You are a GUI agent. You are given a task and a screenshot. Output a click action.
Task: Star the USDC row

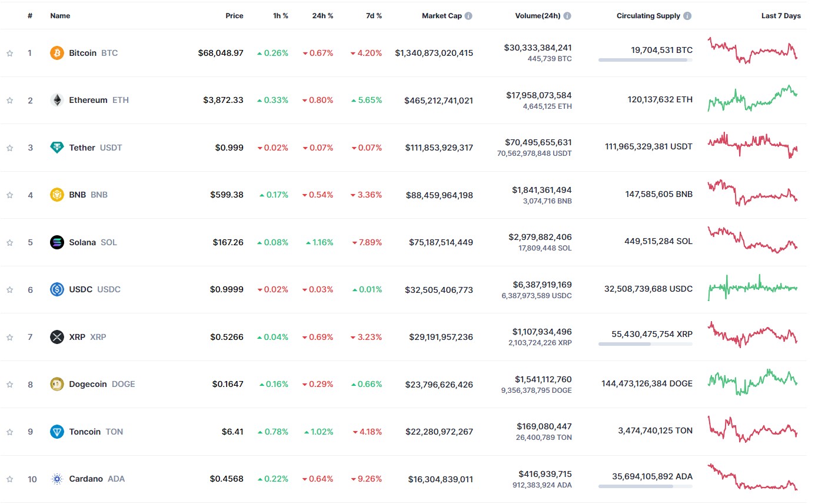pyautogui.click(x=9, y=289)
